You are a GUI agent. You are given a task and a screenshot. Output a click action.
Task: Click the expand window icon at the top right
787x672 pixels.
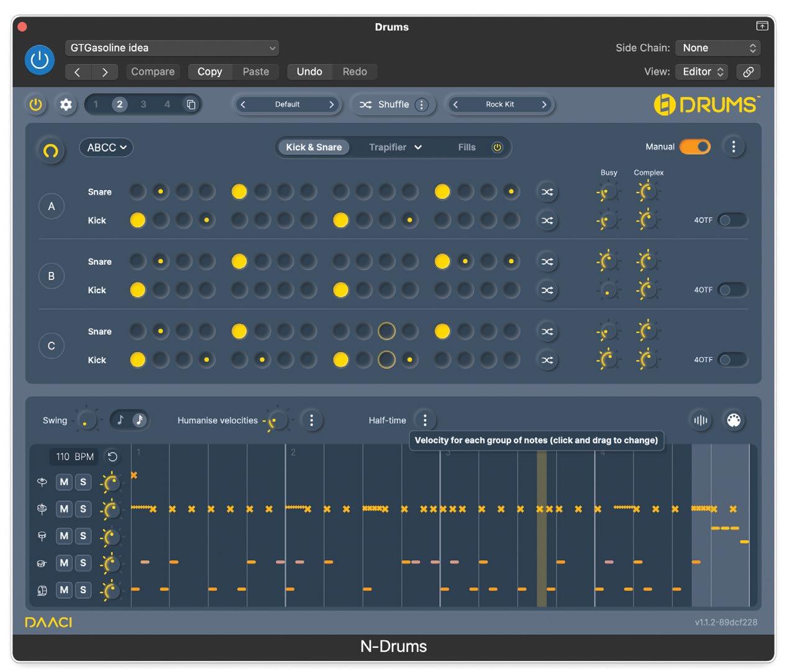[762, 25]
